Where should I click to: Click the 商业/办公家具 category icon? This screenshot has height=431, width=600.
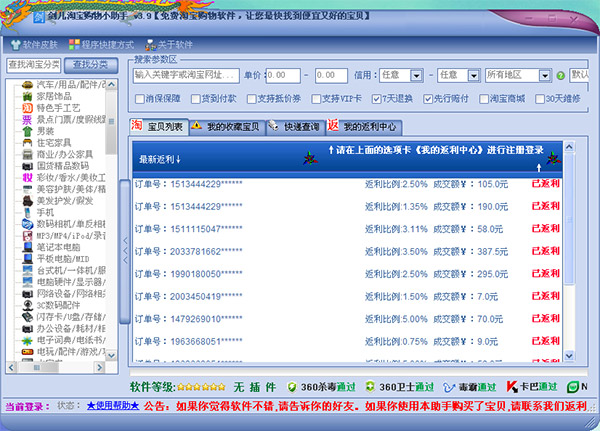tap(27, 155)
